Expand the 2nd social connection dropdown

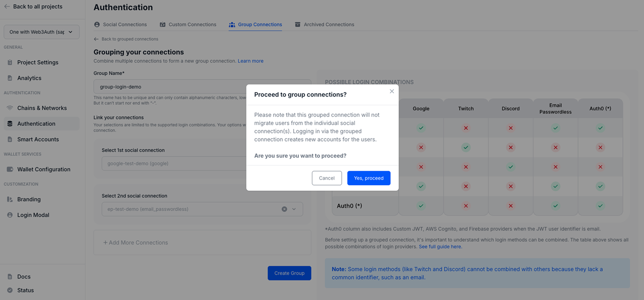coord(294,209)
